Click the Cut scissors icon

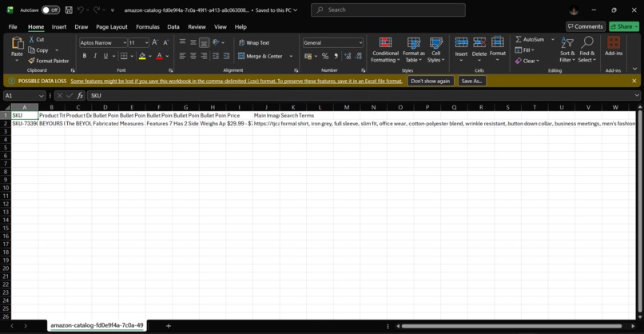[x=32, y=39]
